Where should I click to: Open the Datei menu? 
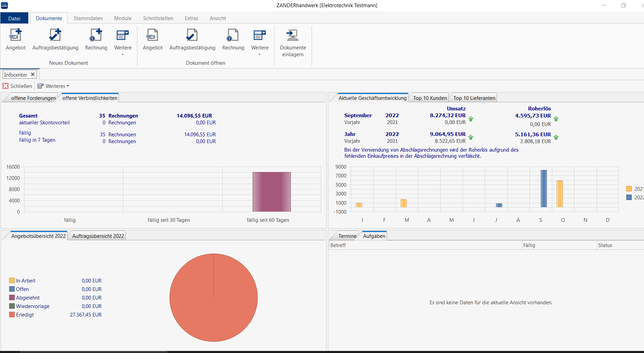pos(14,18)
